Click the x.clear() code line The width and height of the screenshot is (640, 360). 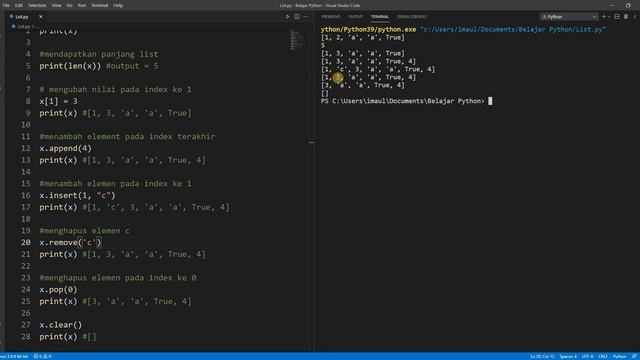61,325
